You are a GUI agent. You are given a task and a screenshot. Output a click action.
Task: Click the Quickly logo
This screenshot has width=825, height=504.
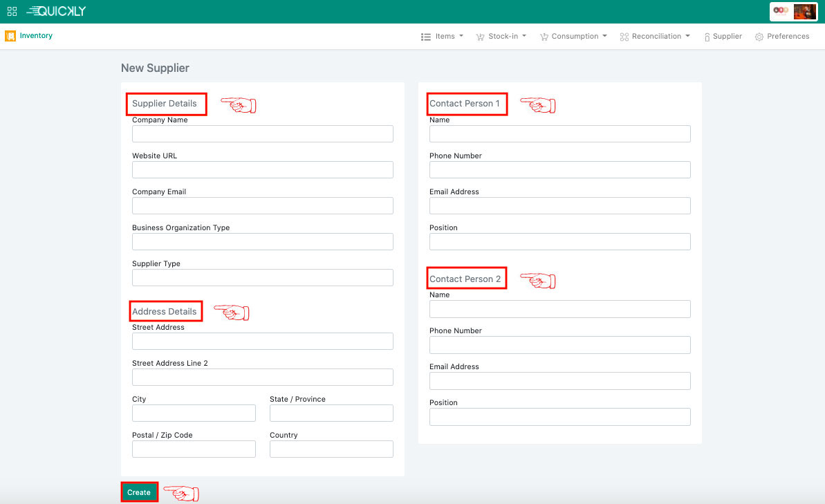56,11
